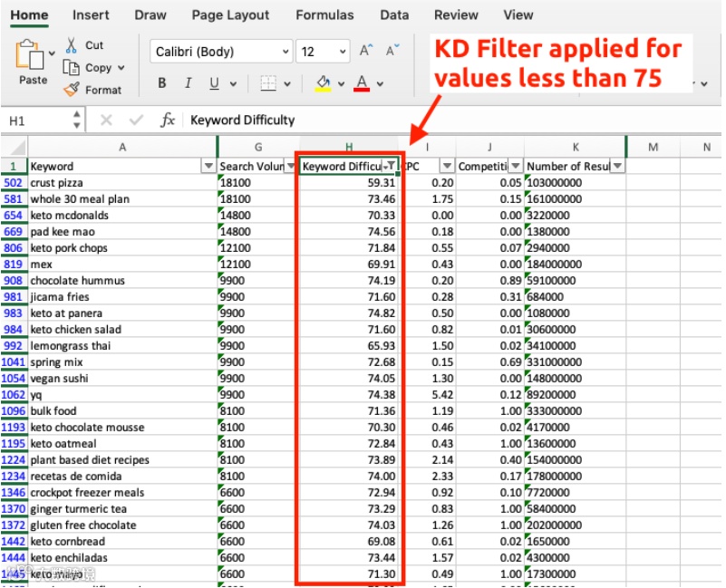Open the Keyword column filter dropdown
Viewport: 726px width, 588px height.
(x=208, y=166)
